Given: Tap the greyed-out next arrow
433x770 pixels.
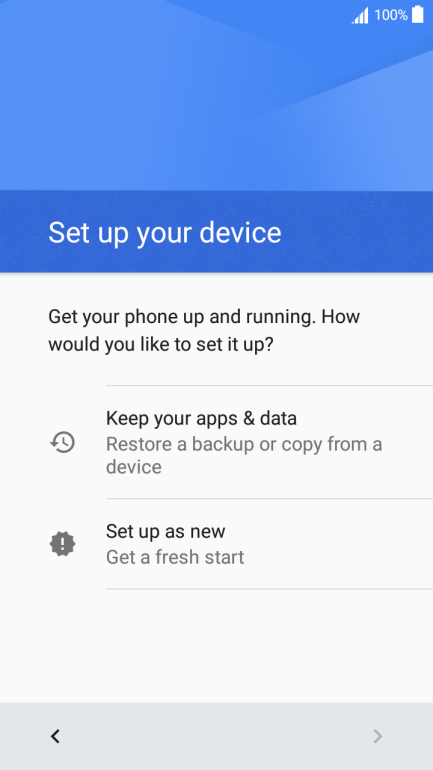Looking at the screenshot, I should (x=377, y=736).
